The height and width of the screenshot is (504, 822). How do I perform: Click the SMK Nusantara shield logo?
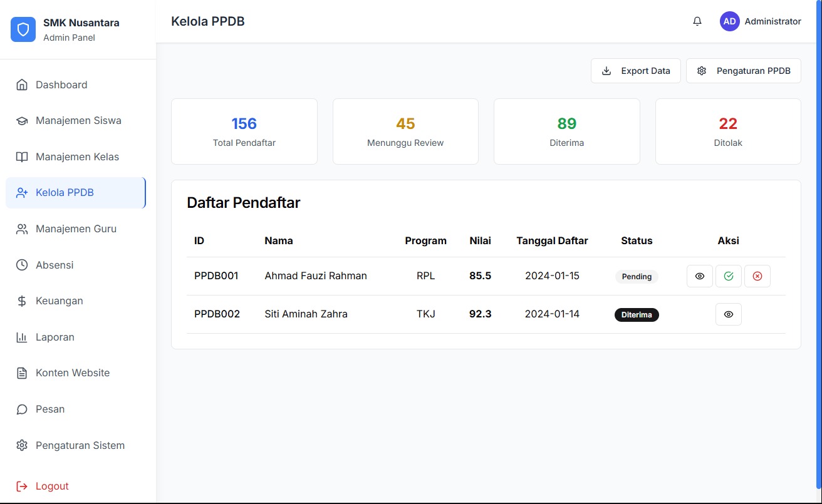coord(23,29)
